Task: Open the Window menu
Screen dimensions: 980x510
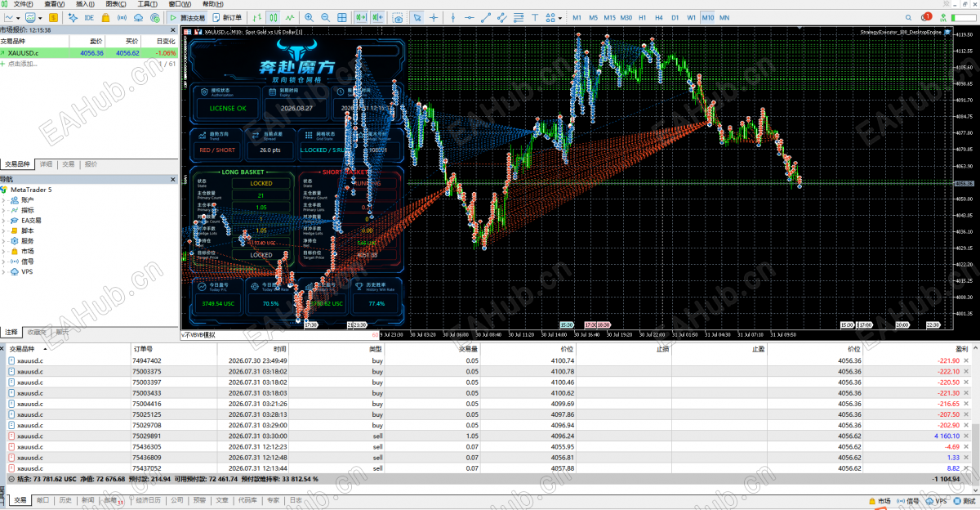Action: click(x=179, y=4)
